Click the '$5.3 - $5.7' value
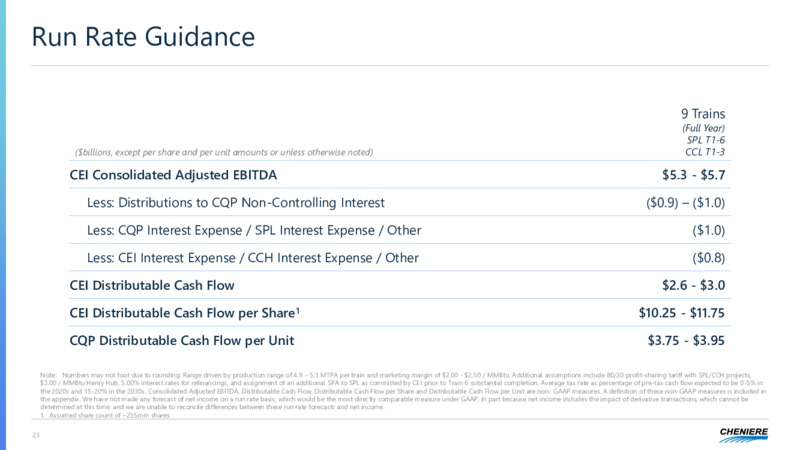The image size is (800, 450). click(x=693, y=175)
